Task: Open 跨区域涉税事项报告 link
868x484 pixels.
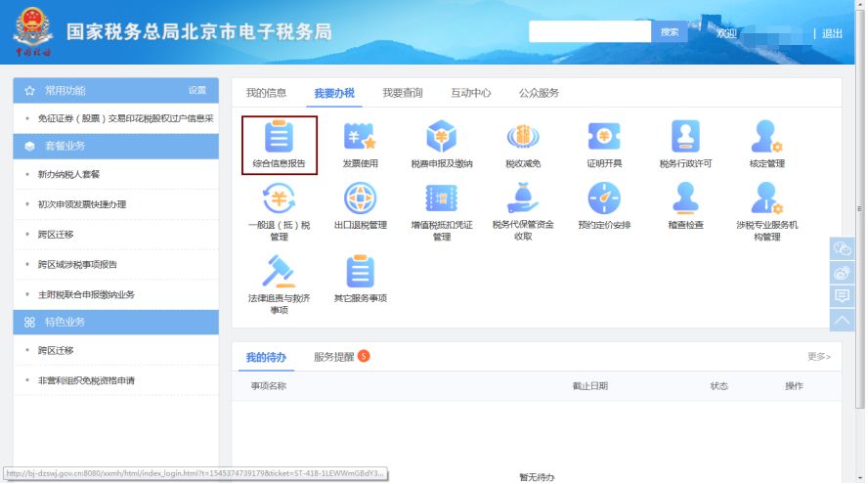Action: [77, 265]
